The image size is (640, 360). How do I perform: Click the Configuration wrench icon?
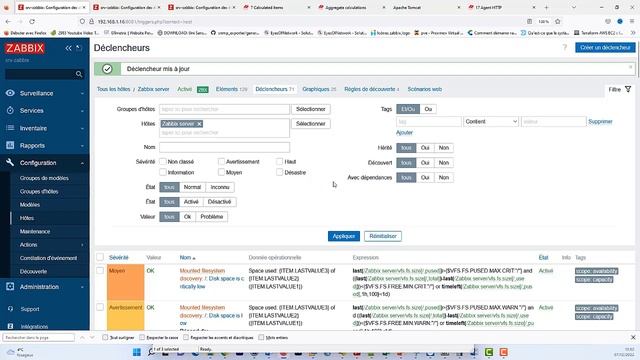[10, 162]
